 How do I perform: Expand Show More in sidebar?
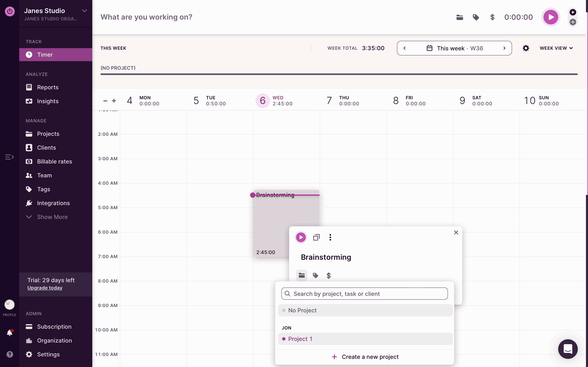click(52, 217)
